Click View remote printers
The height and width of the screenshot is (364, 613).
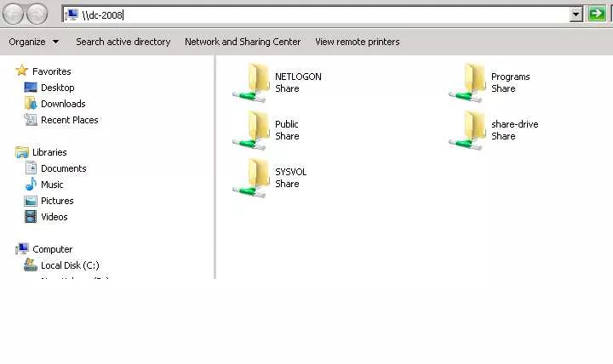coord(358,42)
